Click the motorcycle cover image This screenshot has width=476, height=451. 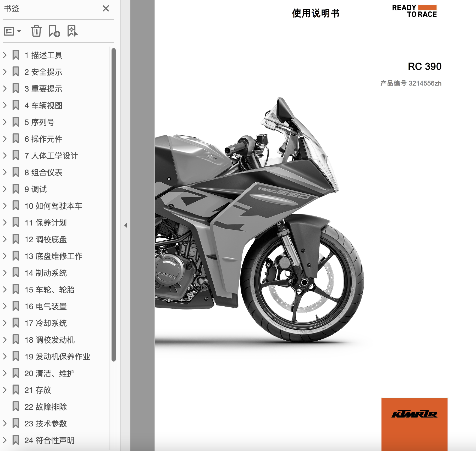(259, 220)
